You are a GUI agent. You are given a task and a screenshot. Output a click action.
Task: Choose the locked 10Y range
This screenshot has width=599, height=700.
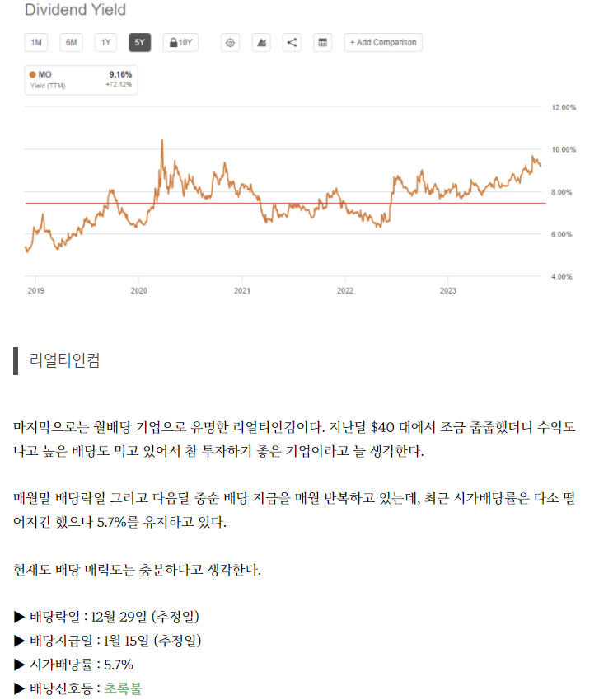tap(180, 42)
